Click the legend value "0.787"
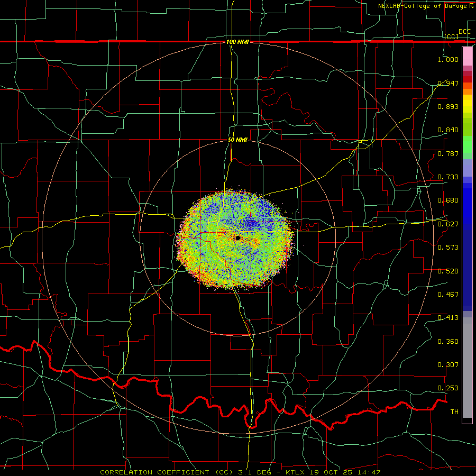This screenshot has width=476, height=476. (448, 153)
